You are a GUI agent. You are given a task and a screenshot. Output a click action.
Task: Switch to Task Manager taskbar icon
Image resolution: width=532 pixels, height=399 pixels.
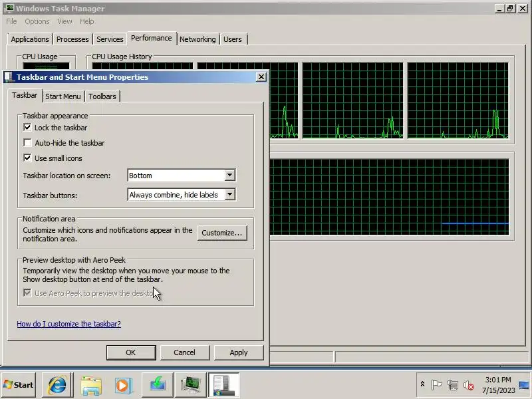click(190, 385)
